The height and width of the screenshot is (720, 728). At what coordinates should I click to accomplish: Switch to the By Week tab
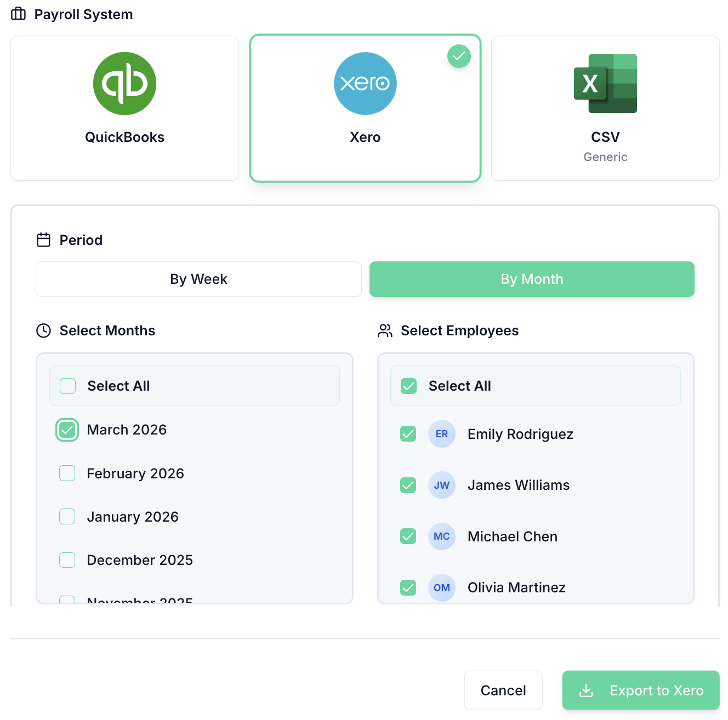point(198,279)
